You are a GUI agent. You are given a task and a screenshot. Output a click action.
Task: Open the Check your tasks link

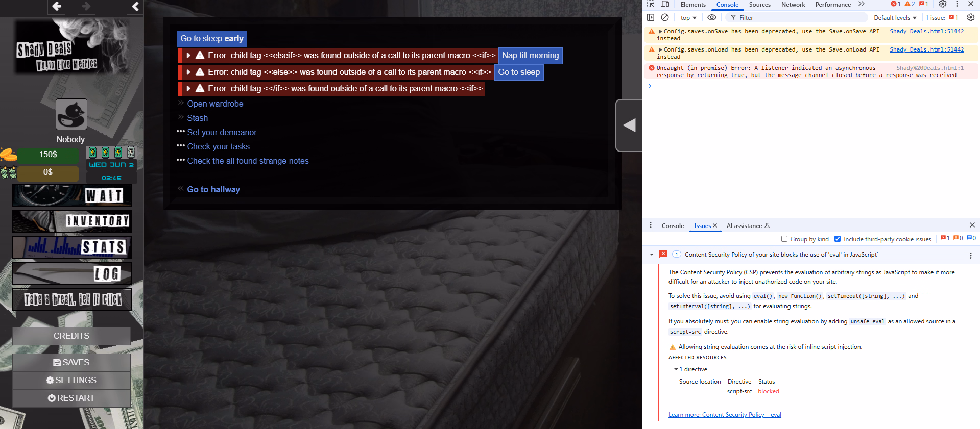pos(218,146)
